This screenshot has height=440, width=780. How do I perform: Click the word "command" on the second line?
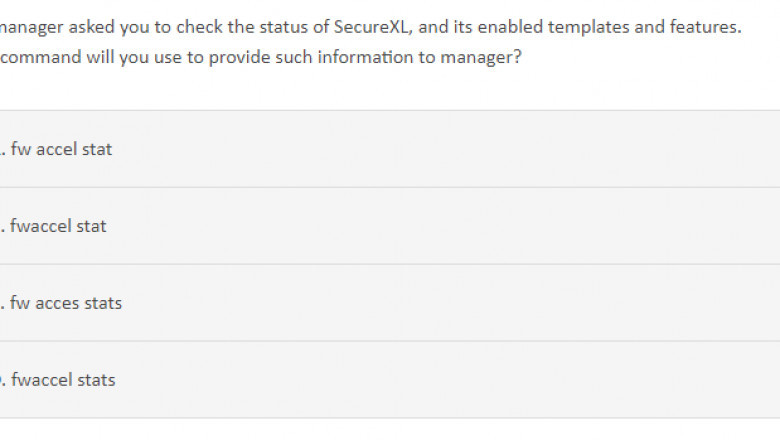[x=35, y=57]
